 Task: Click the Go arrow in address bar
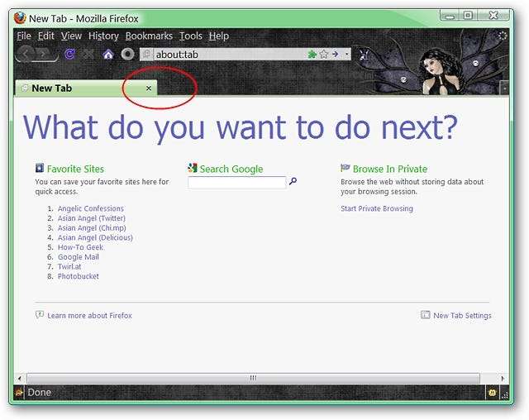pos(335,54)
